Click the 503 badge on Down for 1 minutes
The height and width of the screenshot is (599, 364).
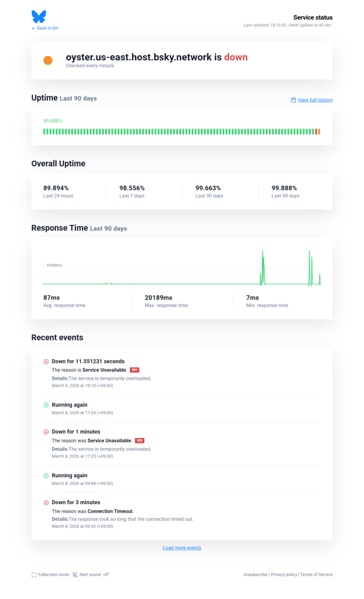pyautogui.click(x=139, y=440)
